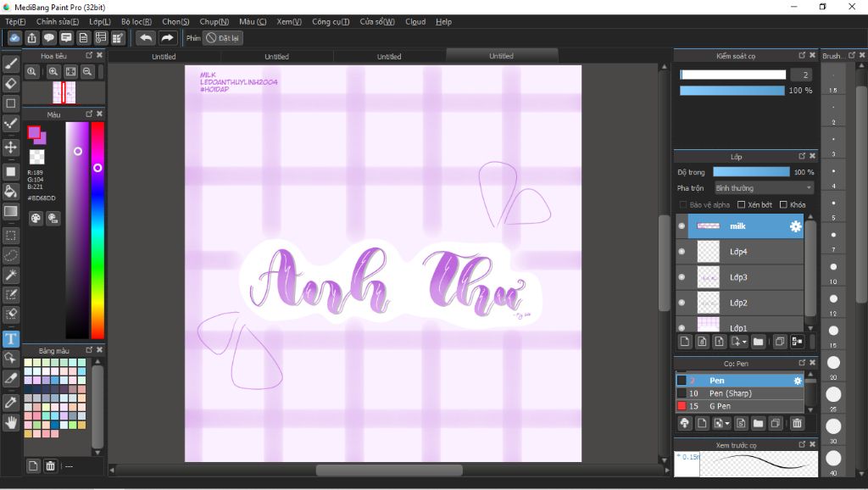Add new layer folder in Lớp panel
868x490 pixels.
point(758,342)
